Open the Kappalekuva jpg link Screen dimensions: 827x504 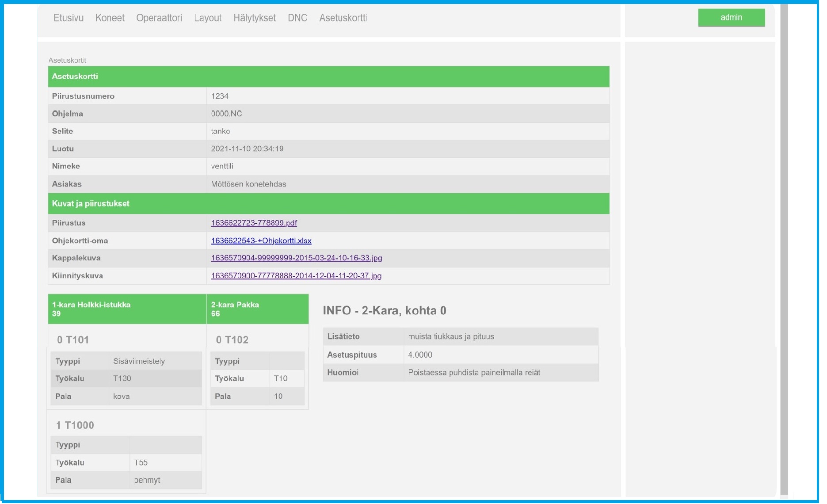297,258
